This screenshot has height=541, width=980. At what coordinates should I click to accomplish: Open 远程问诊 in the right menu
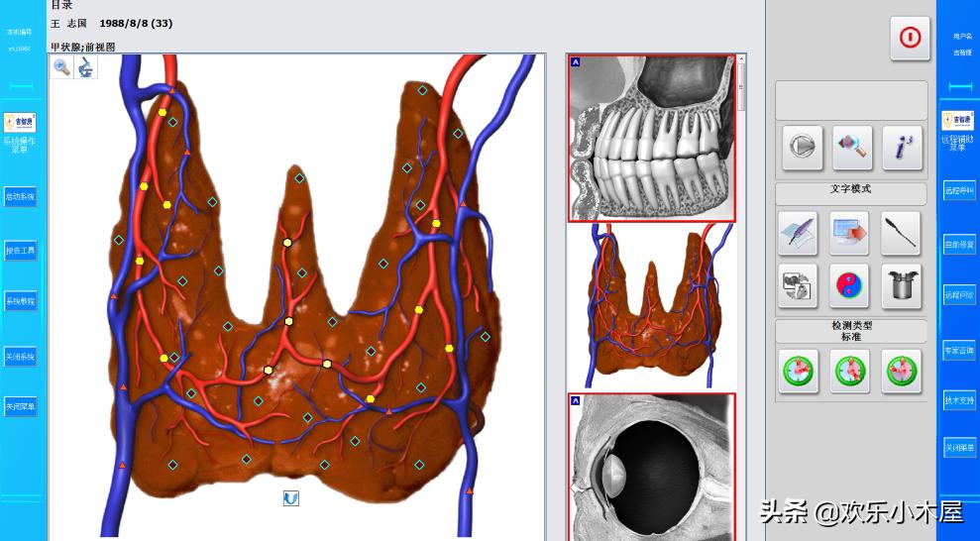point(959,294)
